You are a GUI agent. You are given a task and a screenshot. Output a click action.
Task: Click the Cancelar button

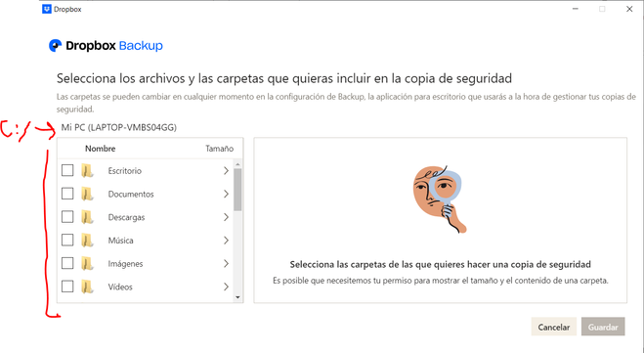click(554, 328)
